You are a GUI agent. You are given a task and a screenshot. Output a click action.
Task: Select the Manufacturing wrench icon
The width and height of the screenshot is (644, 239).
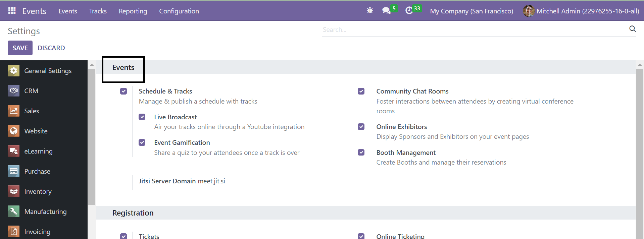pyautogui.click(x=13, y=212)
